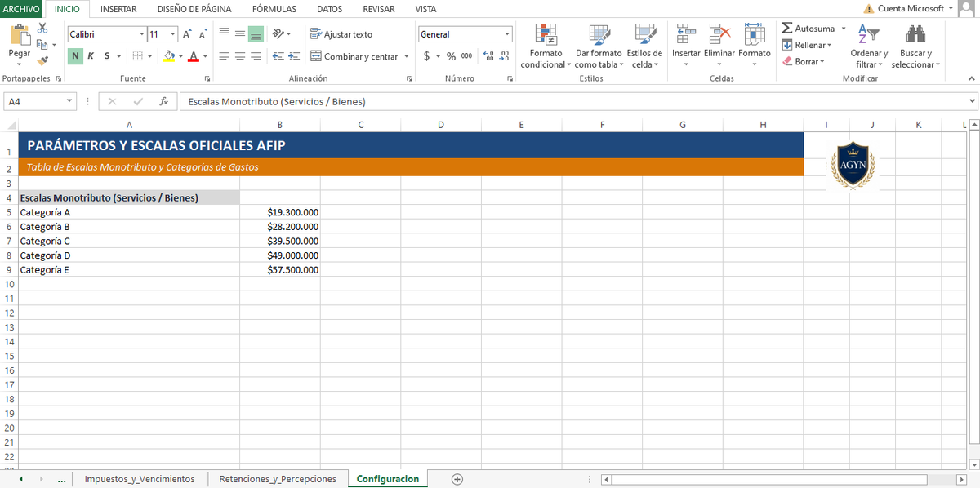Toggle Combinar y centrar merge
This screenshot has height=488, width=980.
point(354,56)
